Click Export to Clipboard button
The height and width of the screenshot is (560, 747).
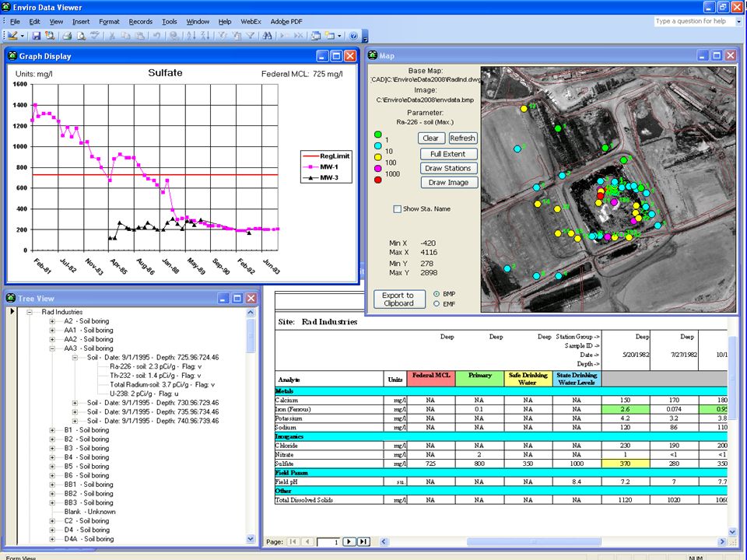tap(398, 299)
